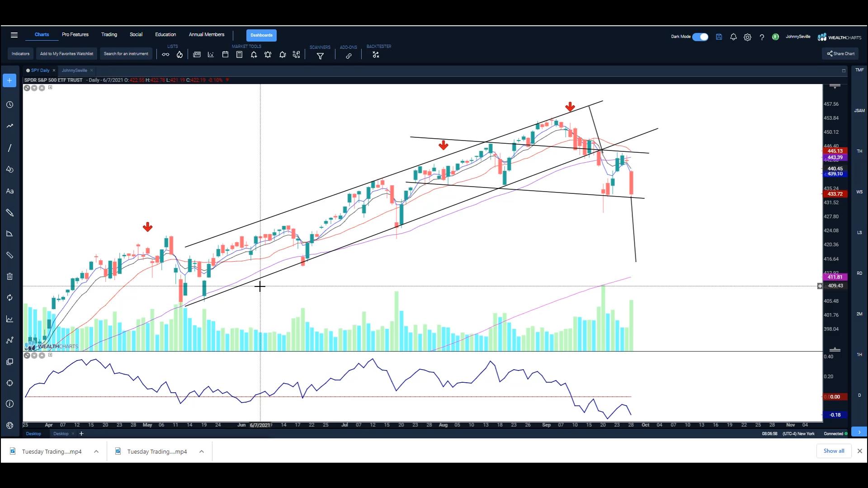Screen dimensions: 868x488
Task: Toggle the Dark Mode switch
Action: [700, 37]
